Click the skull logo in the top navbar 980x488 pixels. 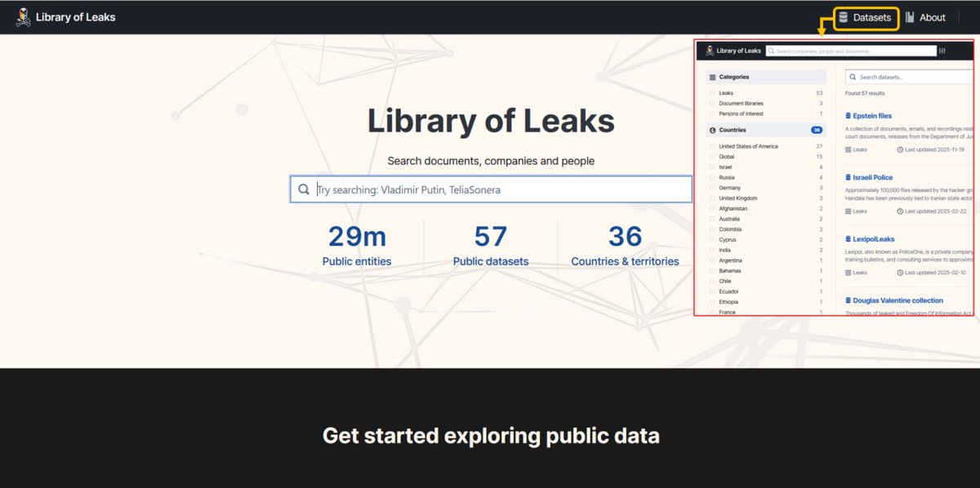23,16
